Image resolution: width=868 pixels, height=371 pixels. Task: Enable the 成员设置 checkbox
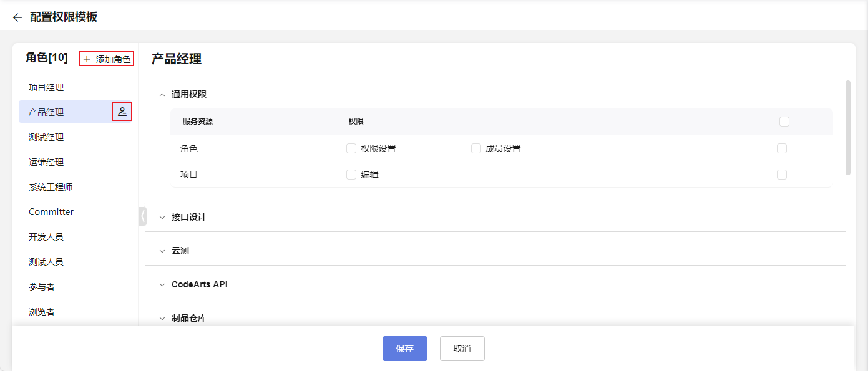pyautogui.click(x=476, y=148)
